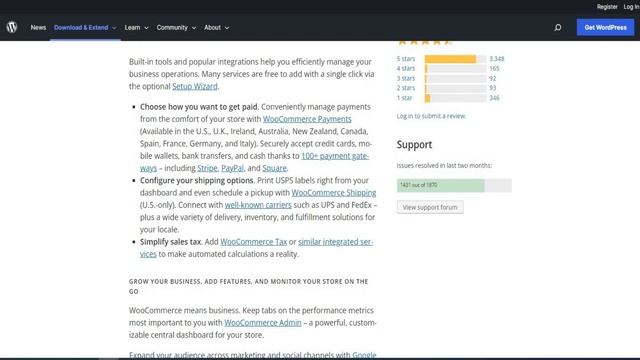This screenshot has height=360, width=640.
Task: Click the 1 star rating label
Action: coord(404,98)
